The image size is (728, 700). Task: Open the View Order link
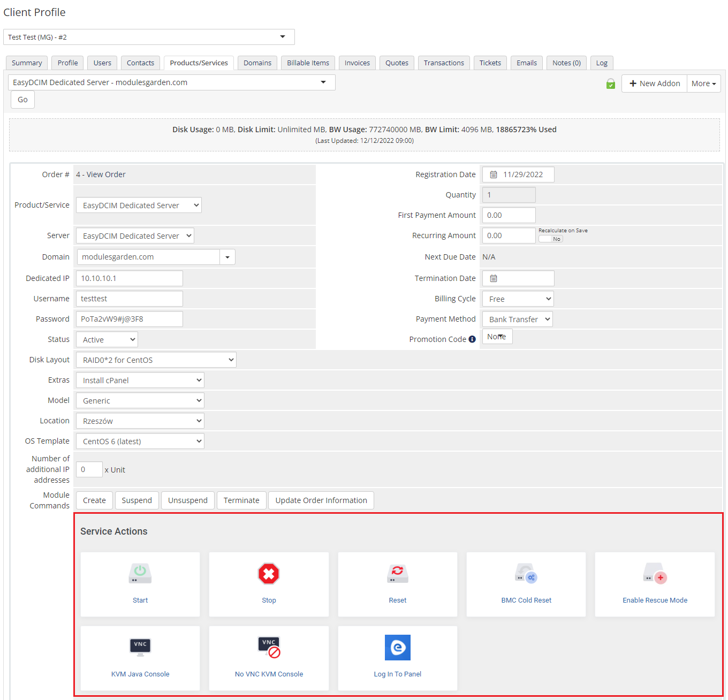point(106,174)
